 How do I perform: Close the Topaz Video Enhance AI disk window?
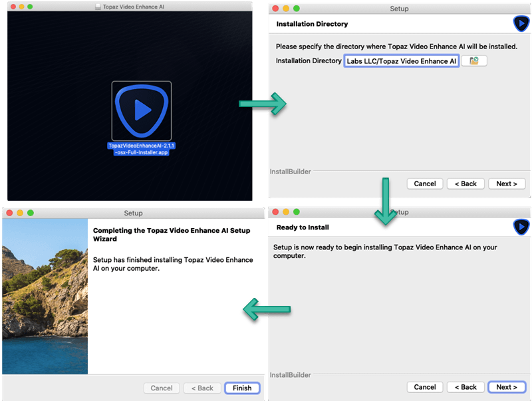click(13, 7)
